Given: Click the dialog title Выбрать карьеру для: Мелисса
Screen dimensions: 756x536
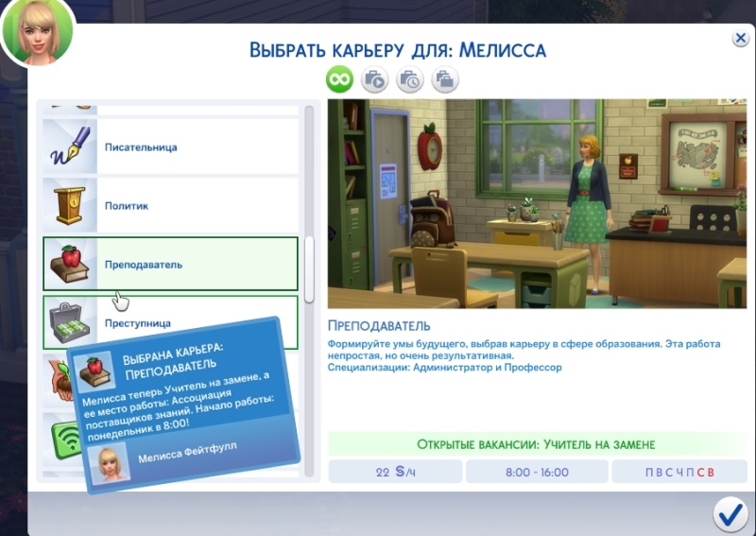Looking at the screenshot, I should 398,50.
